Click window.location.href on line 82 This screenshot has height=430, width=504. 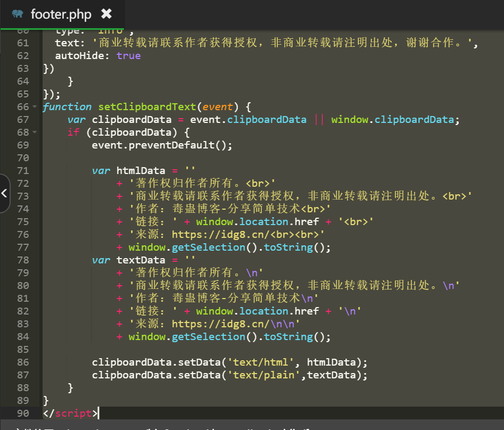[x=258, y=311]
